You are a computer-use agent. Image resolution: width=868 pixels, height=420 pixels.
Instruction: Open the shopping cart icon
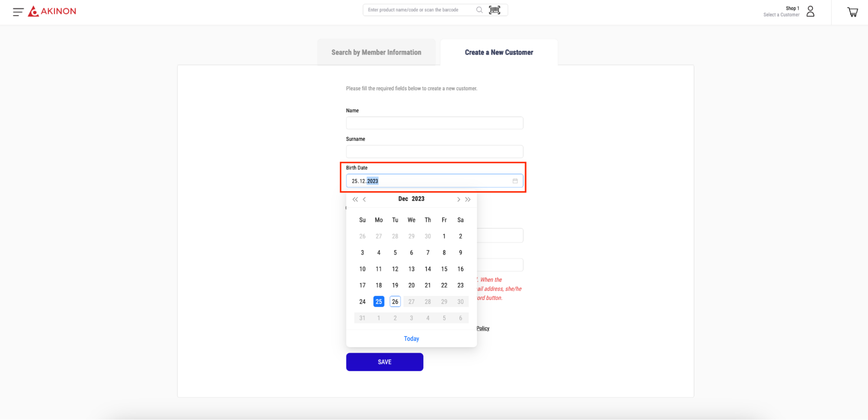pyautogui.click(x=852, y=12)
